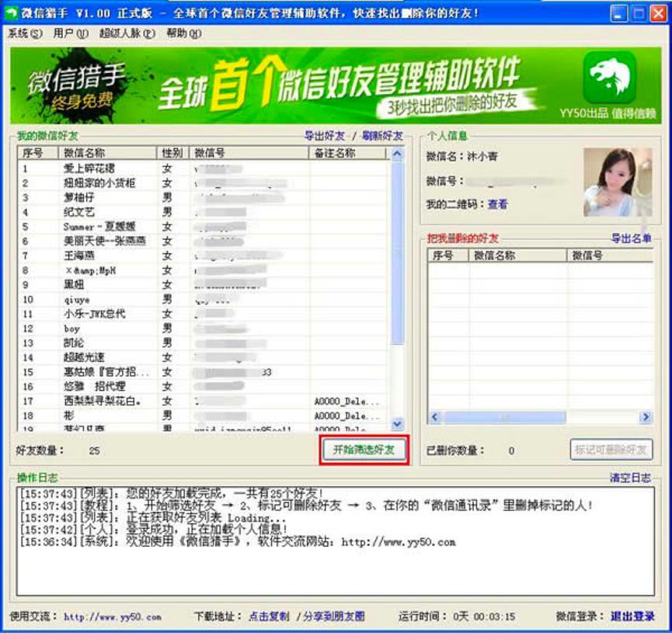Click the deleted-friends list right scroll arrow
672x633 pixels.
point(645,418)
